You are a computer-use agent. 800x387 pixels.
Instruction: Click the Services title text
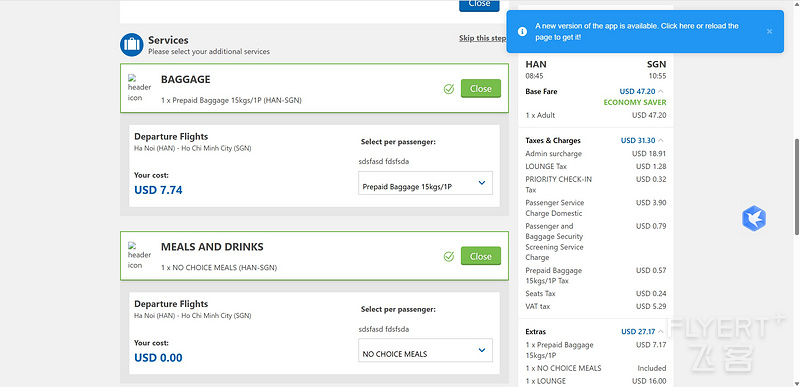[168, 40]
